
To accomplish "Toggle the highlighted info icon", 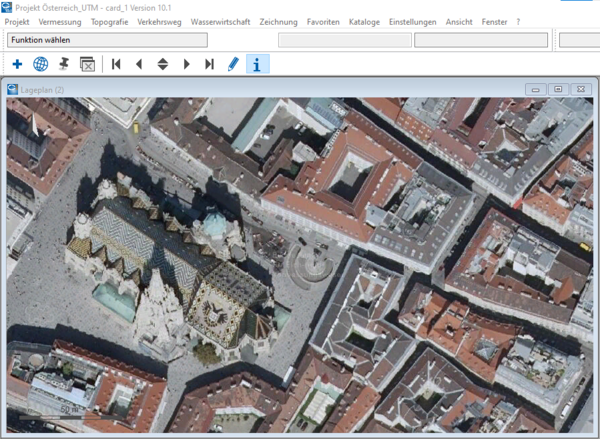I will click(x=258, y=64).
